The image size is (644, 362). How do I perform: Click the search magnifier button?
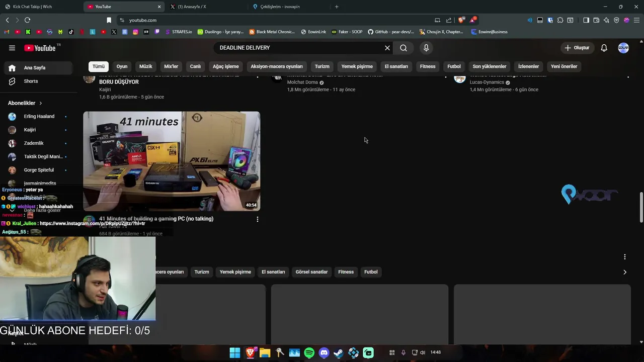[404, 48]
